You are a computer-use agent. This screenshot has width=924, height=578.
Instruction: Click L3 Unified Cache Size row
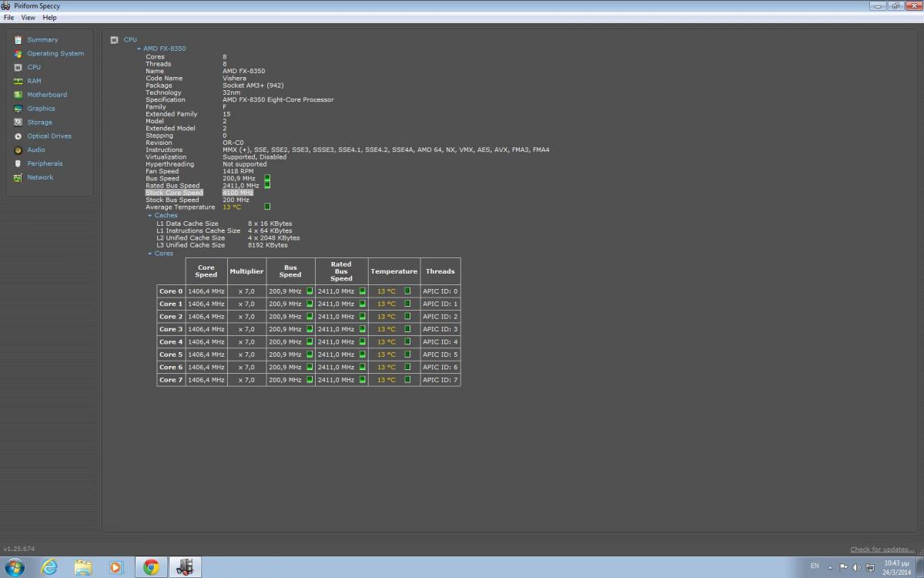point(223,245)
